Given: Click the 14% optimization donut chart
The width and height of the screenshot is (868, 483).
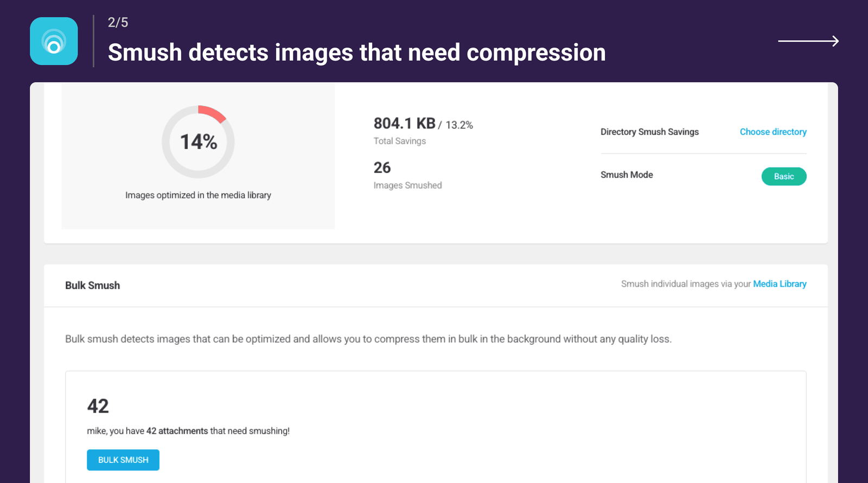Looking at the screenshot, I should click(x=198, y=142).
